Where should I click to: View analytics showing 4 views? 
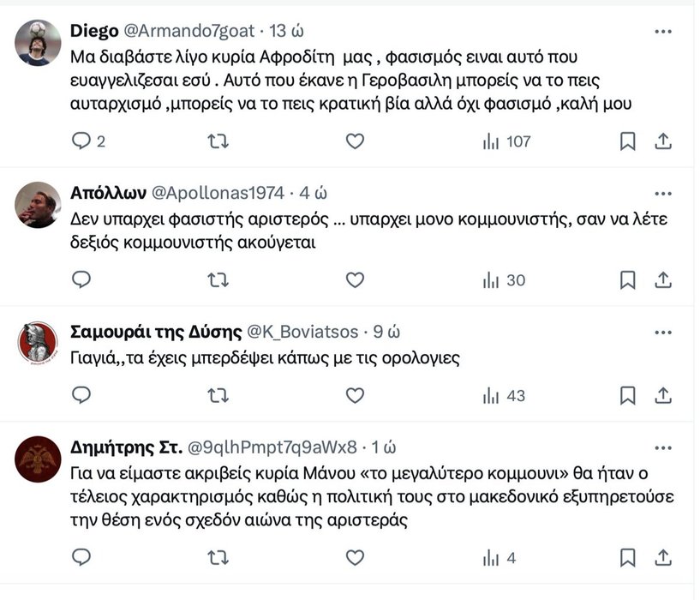point(500,558)
